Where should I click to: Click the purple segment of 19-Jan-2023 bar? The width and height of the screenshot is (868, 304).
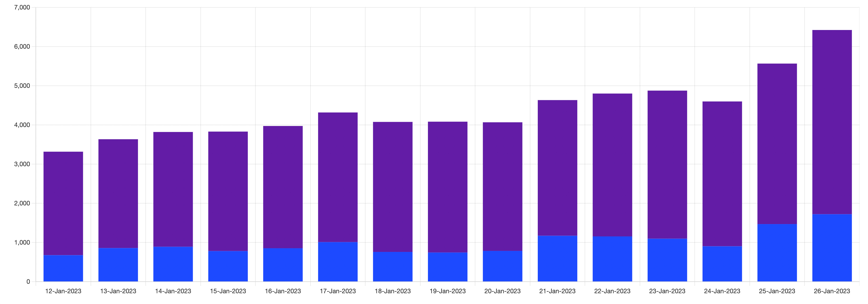click(x=447, y=187)
